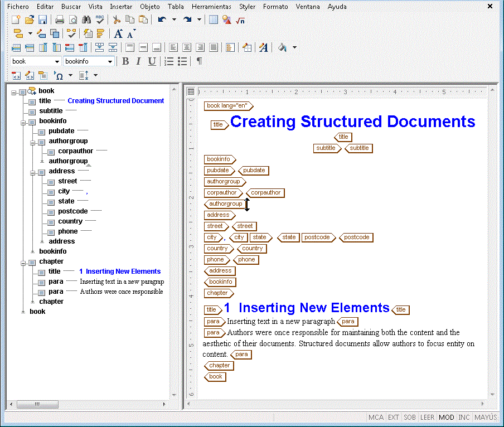Screen dimensions: 504x427
Task: Open the undo history dropdown arrow
Action: point(174,20)
